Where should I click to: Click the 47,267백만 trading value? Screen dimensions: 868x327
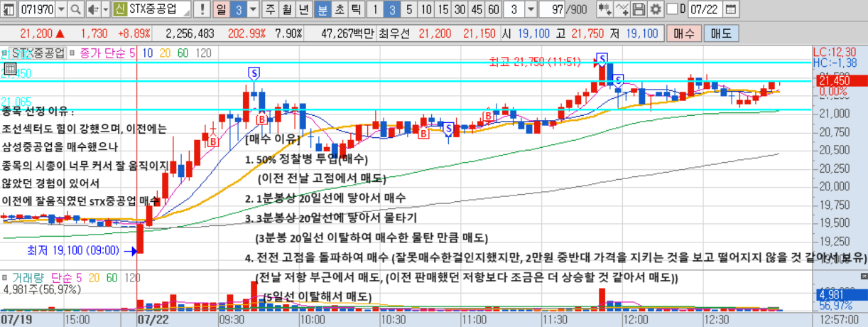click(x=347, y=33)
